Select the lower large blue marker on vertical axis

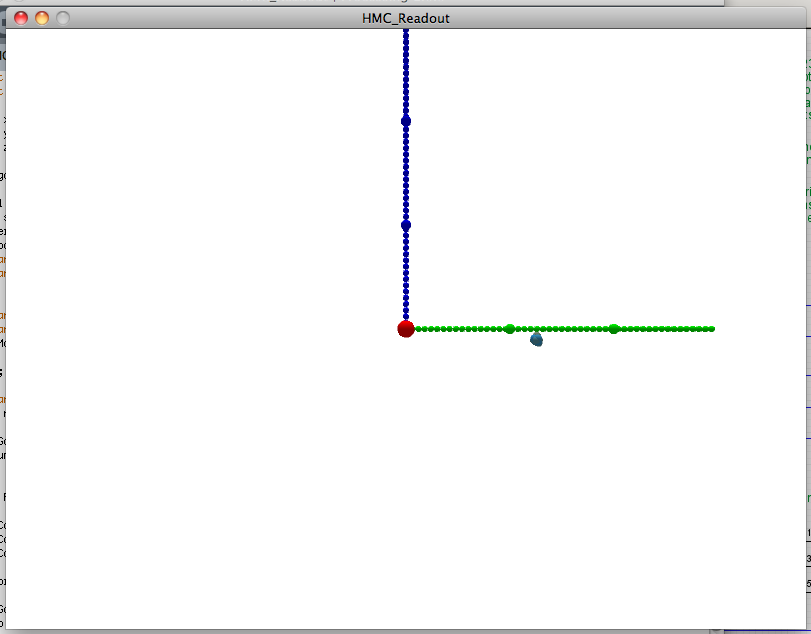pyautogui.click(x=406, y=225)
